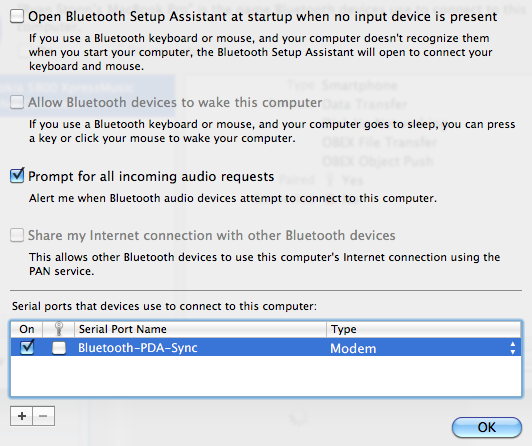Open the Modem type popup arrows
532x446 pixels.
(x=513, y=348)
